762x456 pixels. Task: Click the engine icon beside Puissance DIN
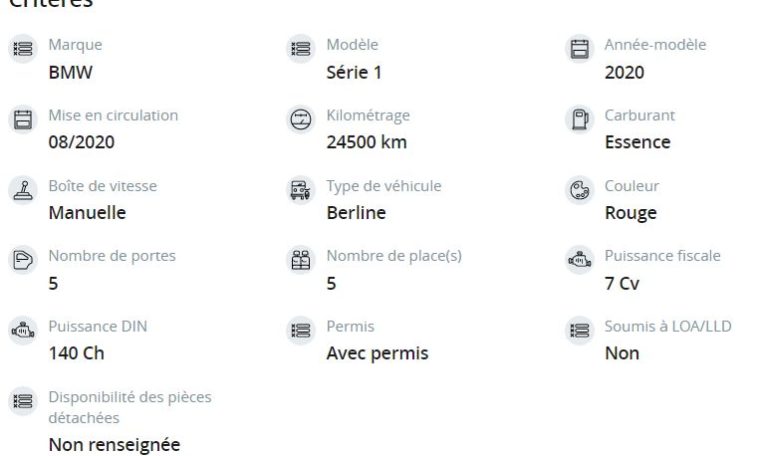tap(21, 330)
